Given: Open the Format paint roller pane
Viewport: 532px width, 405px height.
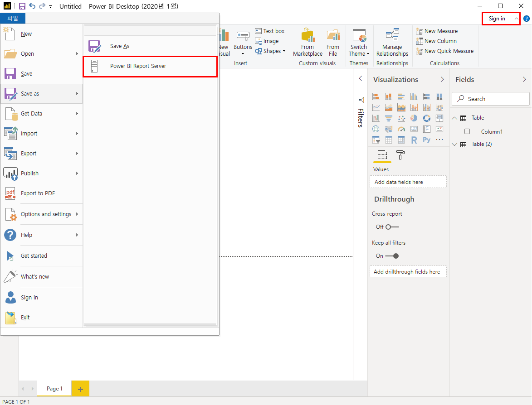Looking at the screenshot, I should pos(400,155).
